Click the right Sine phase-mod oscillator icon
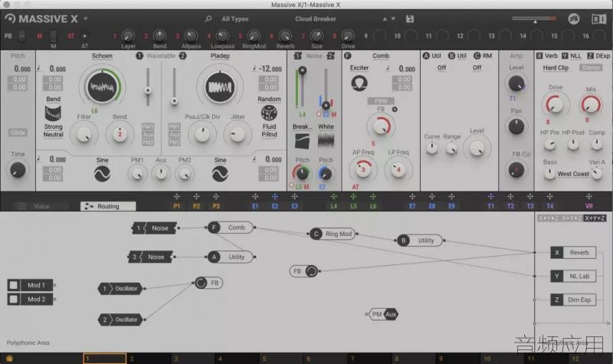 [220, 174]
